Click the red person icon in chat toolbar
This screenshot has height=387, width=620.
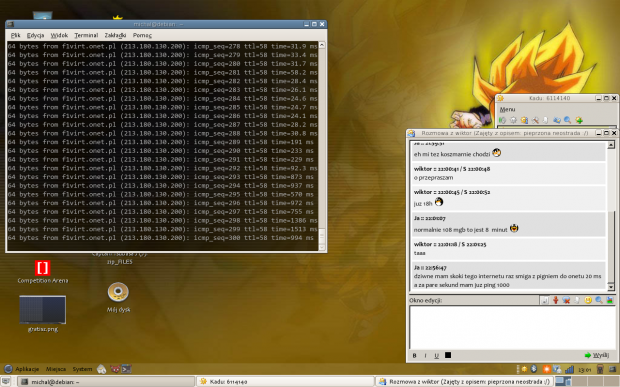pos(556,300)
